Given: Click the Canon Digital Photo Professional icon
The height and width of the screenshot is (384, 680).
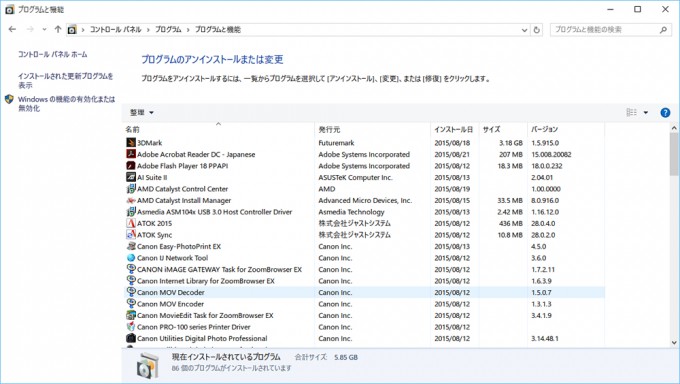Looking at the screenshot, I should coord(131,338).
